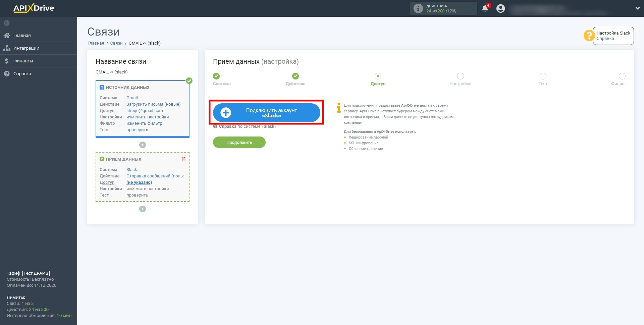Click проверить in receiver block

(137, 195)
